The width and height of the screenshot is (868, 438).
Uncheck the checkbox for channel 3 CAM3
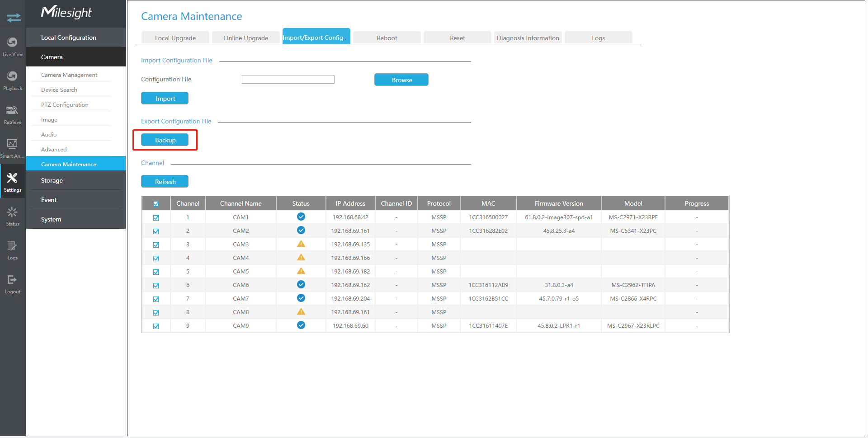click(156, 245)
